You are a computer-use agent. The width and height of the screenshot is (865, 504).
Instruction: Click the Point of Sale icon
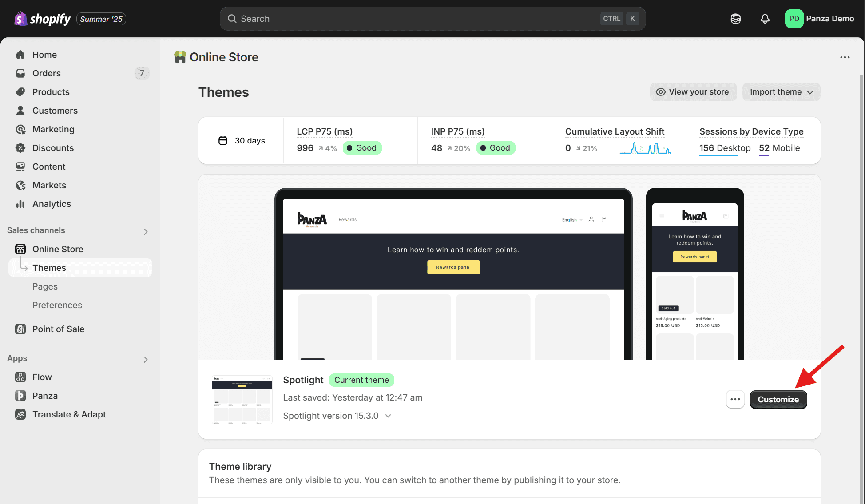(20, 329)
